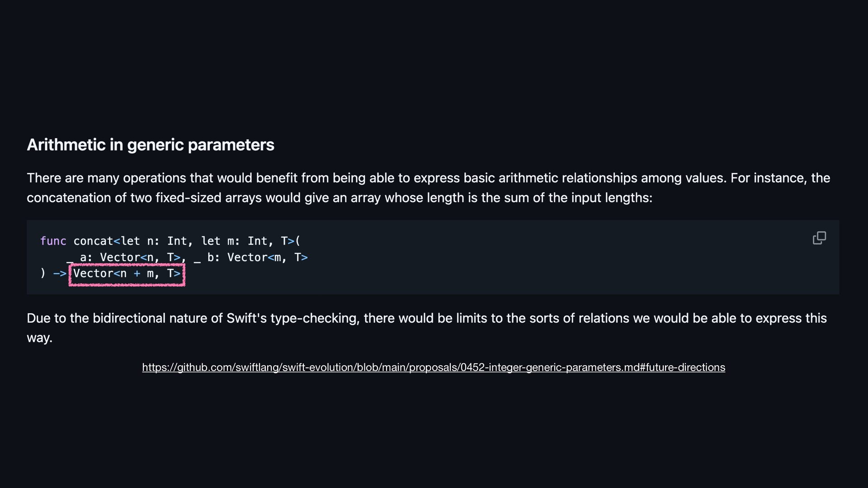
Task: Click the 'b: Vector<m, T>' parameter
Action: point(258,258)
